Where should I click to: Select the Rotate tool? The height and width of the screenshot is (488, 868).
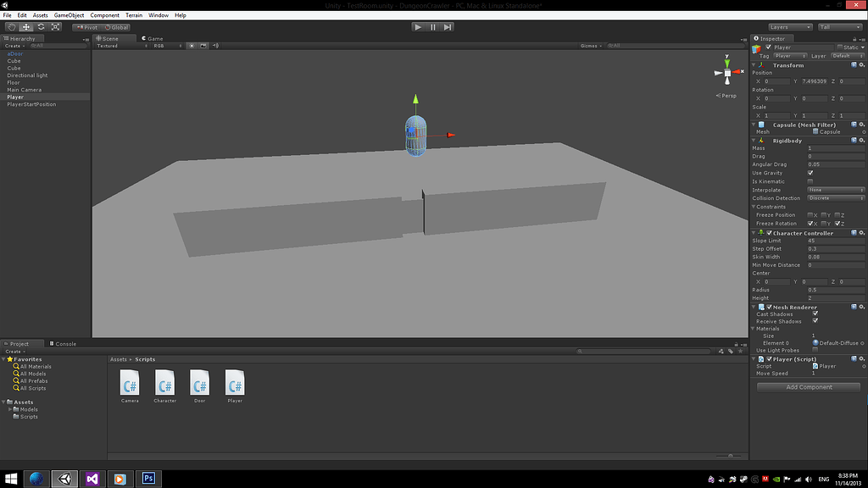[41, 26]
